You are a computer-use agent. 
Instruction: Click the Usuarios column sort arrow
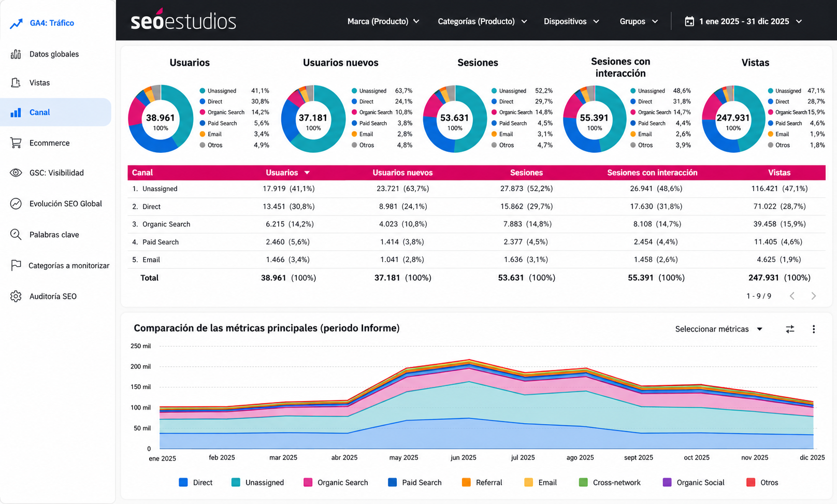[x=307, y=172]
